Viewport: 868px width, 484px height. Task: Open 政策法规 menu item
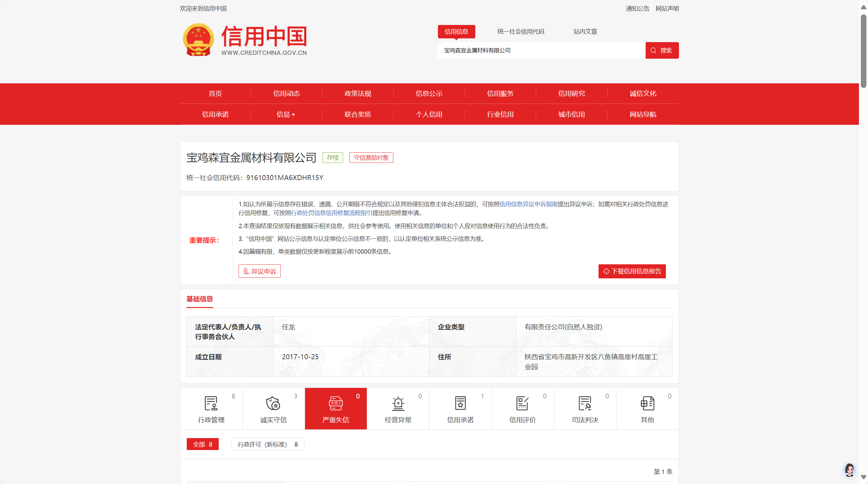[358, 93]
